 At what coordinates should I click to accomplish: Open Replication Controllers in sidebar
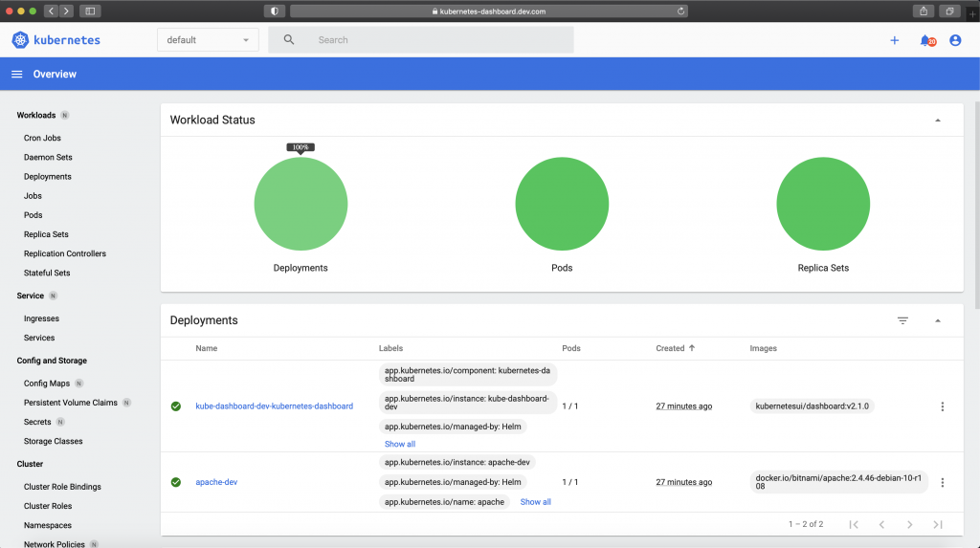tap(65, 253)
